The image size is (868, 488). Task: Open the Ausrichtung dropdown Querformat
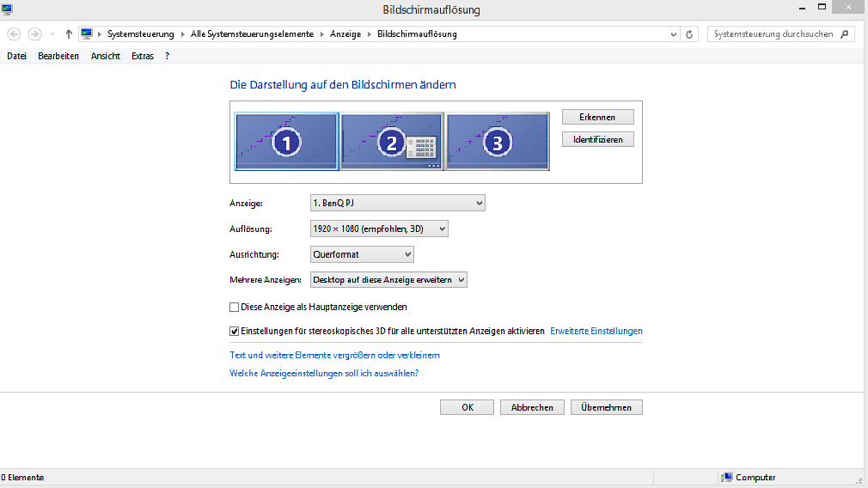[x=362, y=254]
